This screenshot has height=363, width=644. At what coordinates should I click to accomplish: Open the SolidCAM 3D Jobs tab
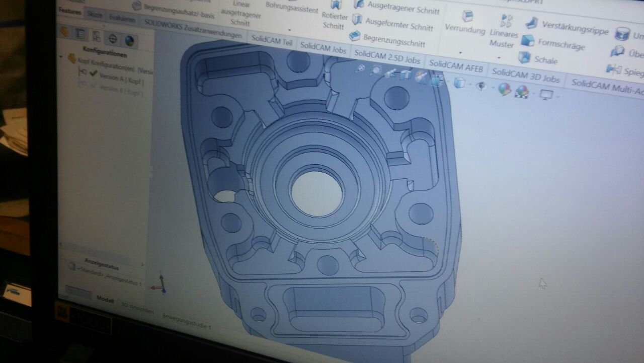pos(525,76)
